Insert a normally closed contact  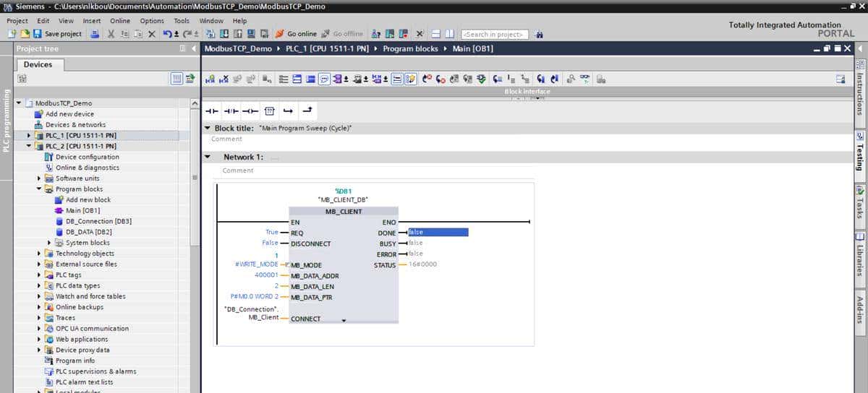(x=230, y=111)
